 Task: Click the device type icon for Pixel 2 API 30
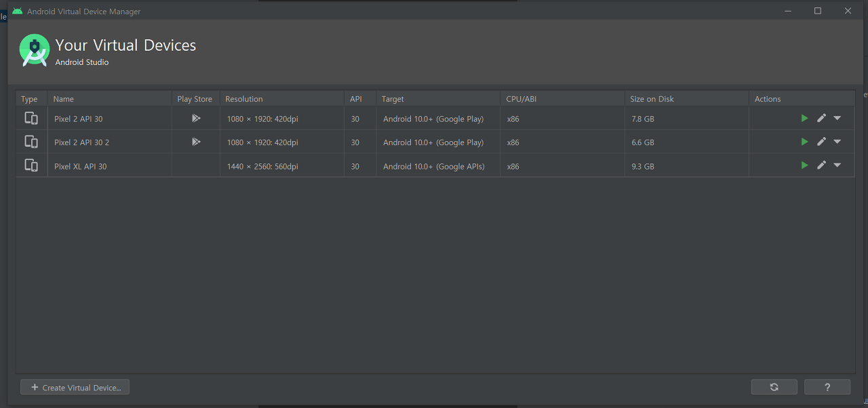[x=31, y=119]
